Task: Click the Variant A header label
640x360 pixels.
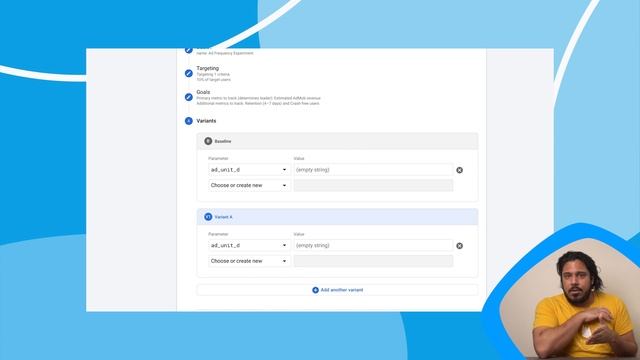Action: point(223,217)
